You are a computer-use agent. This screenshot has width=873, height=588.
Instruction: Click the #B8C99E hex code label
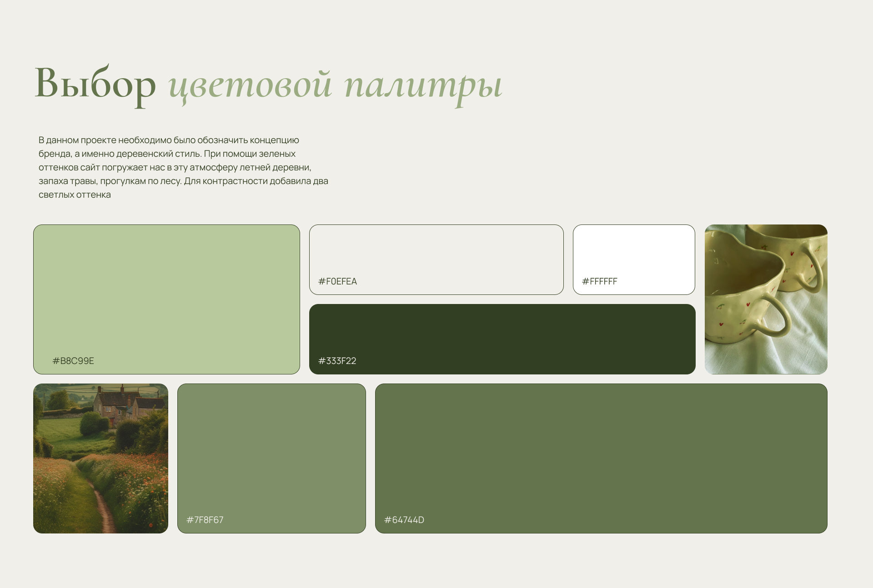tap(73, 361)
